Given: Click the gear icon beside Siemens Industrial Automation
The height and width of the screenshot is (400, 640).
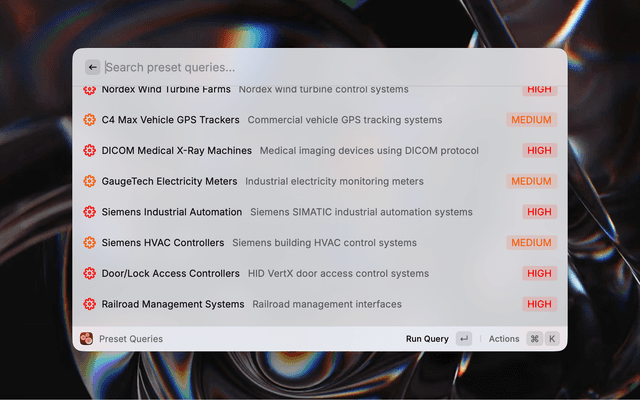Looking at the screenshot, I should (89, 212).
